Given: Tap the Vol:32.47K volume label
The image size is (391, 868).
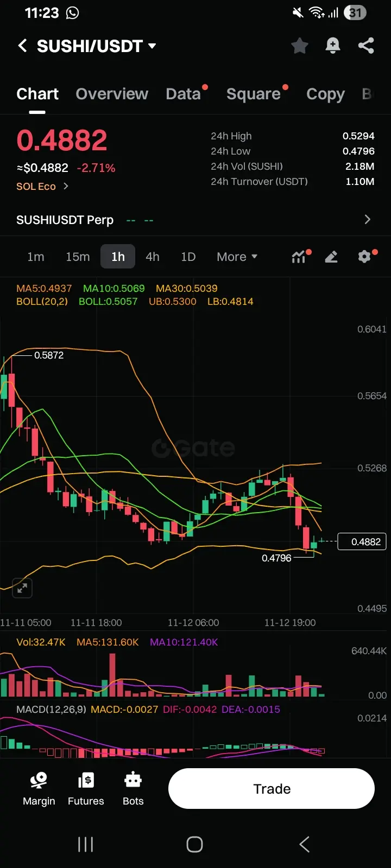Looking at the screenshot, I should coord(41,642).
